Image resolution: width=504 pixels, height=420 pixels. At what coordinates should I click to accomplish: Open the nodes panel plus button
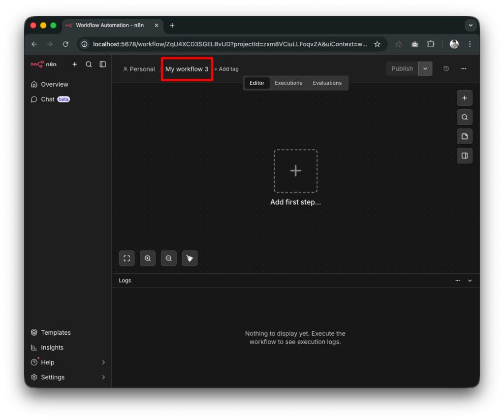[x=464, y=98]
